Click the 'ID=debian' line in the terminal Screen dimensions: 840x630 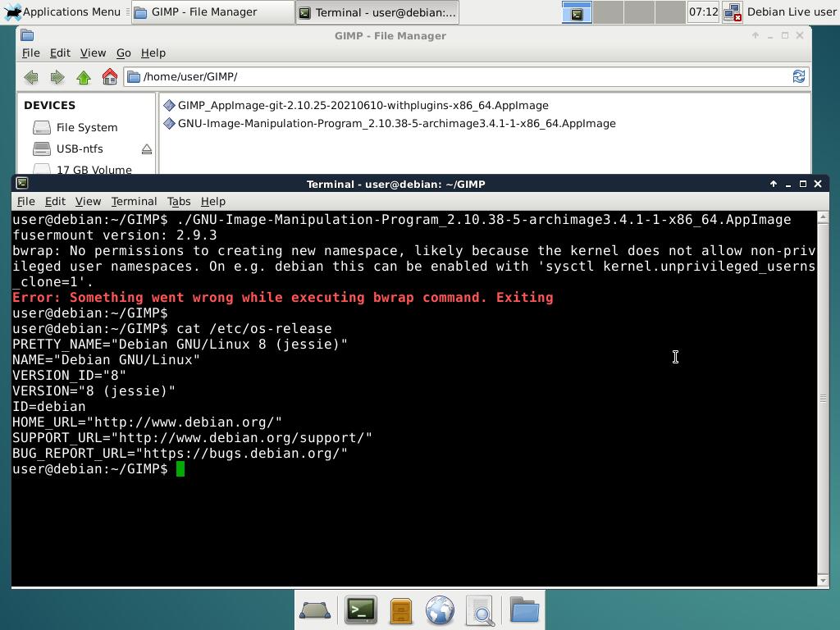click(48, 407)
